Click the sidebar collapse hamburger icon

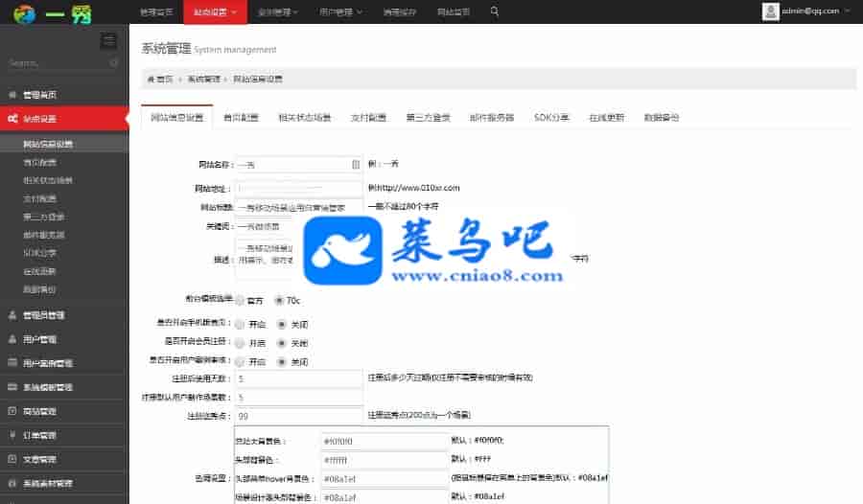pyautogui.click(x=108, y=40)
